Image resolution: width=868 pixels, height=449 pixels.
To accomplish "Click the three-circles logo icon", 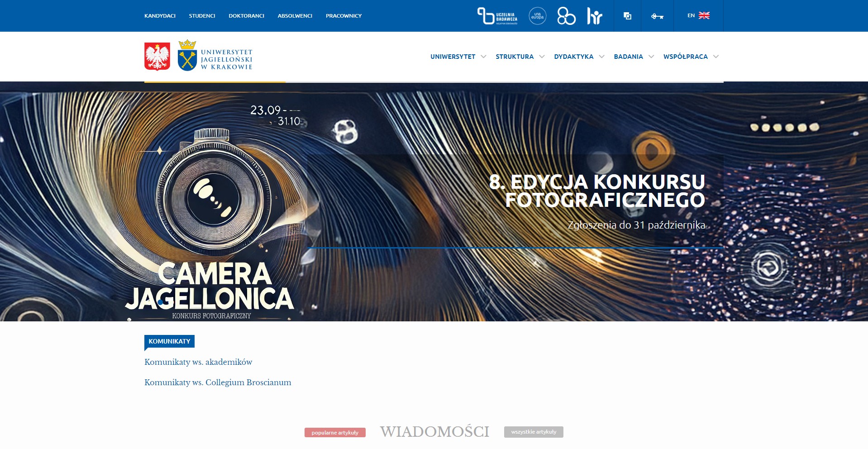I will (x=566, y=16).
